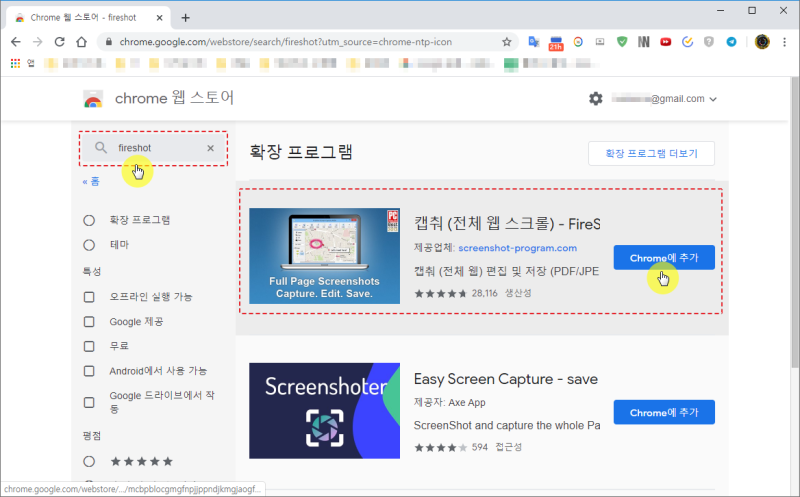This screenshot has height=497, width=800.
Task: Click the 594 rating count
Action: (x=480, y=448)
